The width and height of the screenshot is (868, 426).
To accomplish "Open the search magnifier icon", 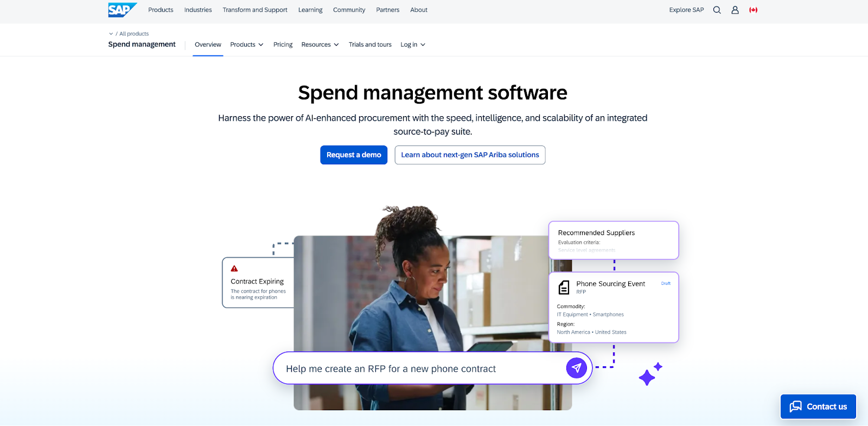I will coord(717,10).
